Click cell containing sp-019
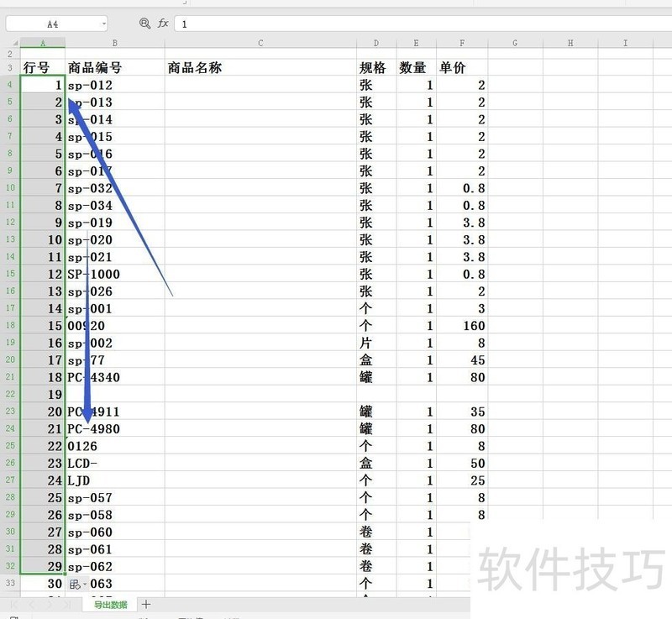672x619 pixels. (115, 223)
